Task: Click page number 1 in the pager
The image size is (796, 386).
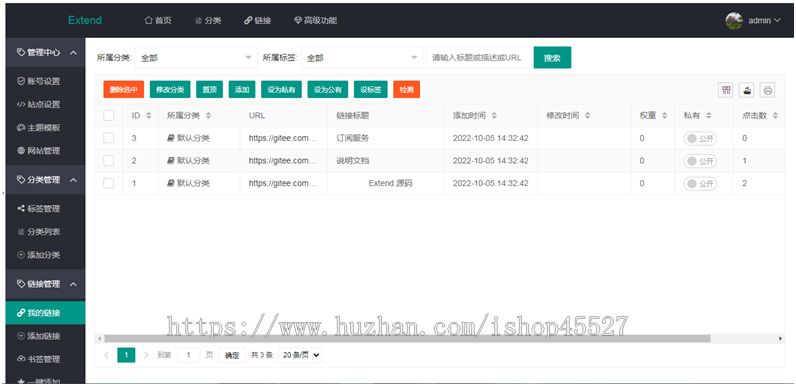Action: pyautogui.click(x=126, y=355)
